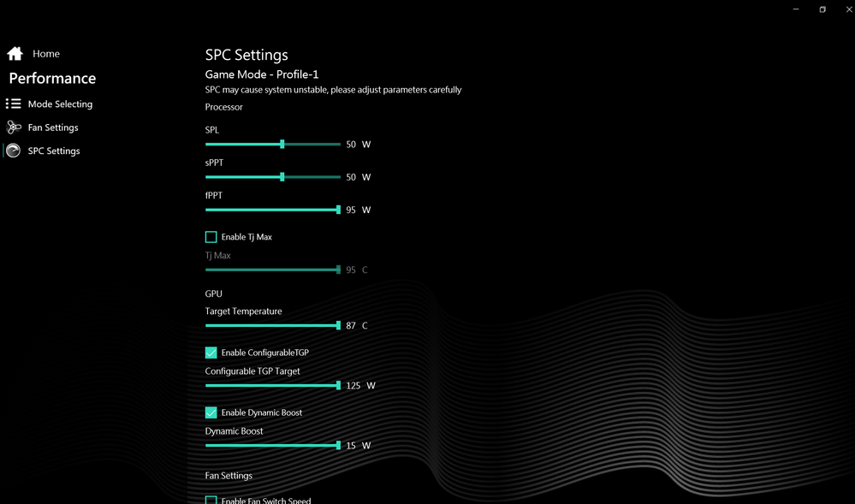Click the SPL slider handle
Viewport: 855px width, 504px height.
click(x=282, y=145)
